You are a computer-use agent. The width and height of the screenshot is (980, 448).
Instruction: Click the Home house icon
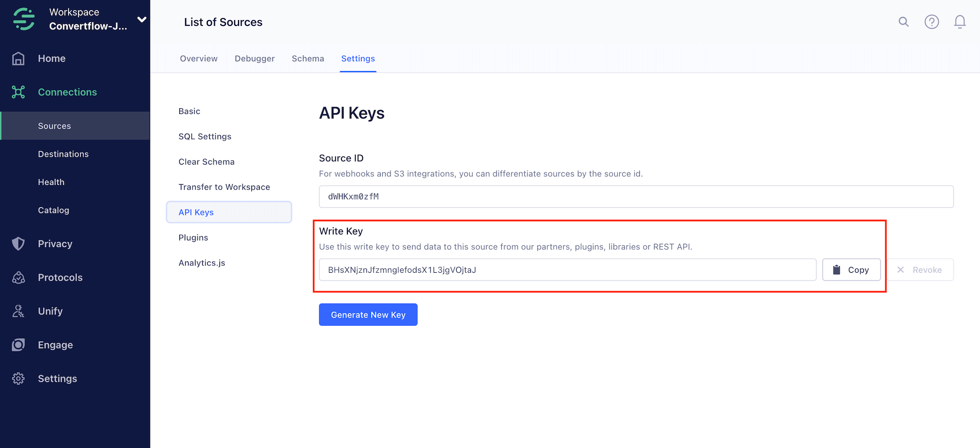point(18,58)
